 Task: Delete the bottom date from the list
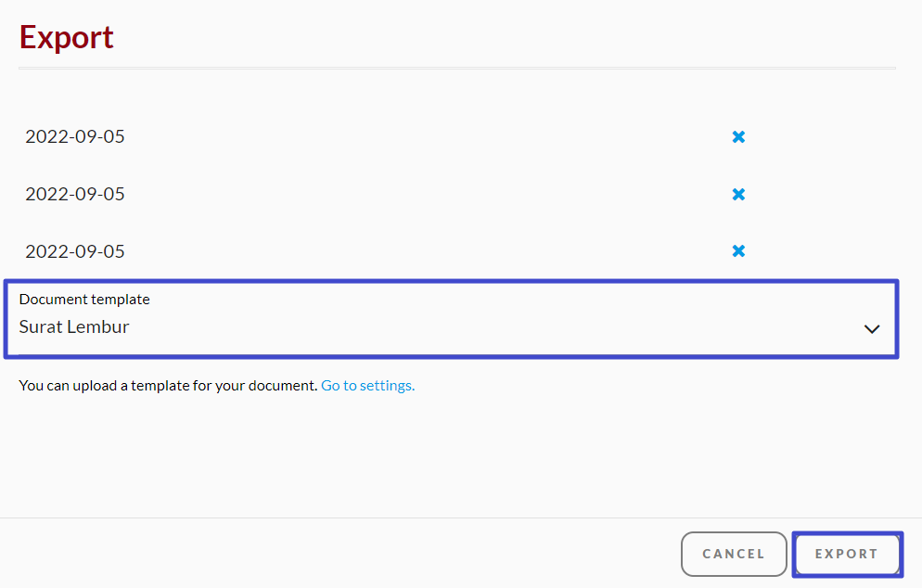tap(738, 251)
